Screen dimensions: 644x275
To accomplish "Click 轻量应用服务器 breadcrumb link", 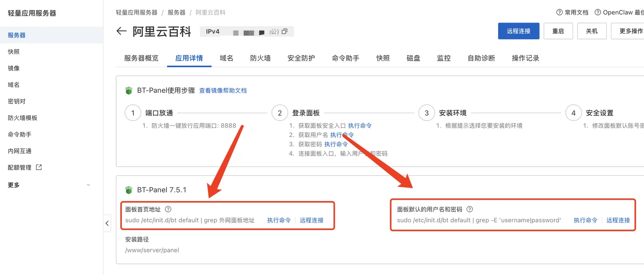I will 137,12.
